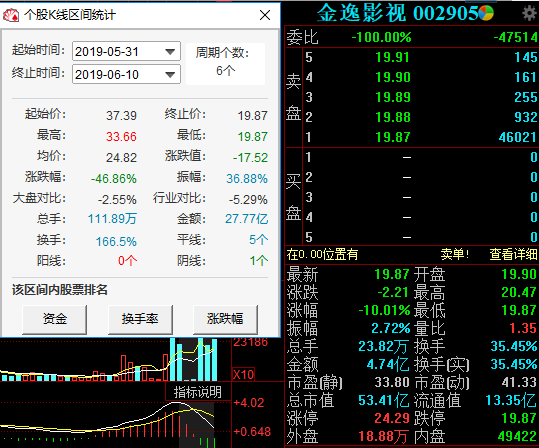Click the 委比 value -100.00%
The width and height of the screenshot is (539, 448).
click(x=381, y=37)
